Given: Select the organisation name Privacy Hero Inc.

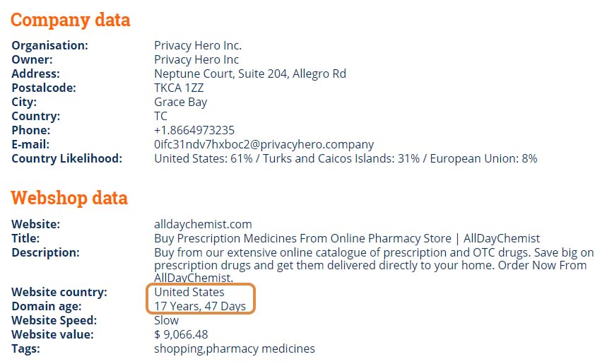Looking at the screenshot, I should pos(198,45).
